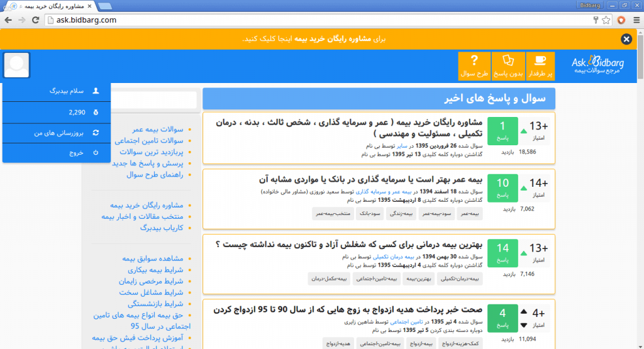Viewport: 644px width, 349px height.
Task: Click the بهترین-بیمه tag
Action: [x=418, y=279]
